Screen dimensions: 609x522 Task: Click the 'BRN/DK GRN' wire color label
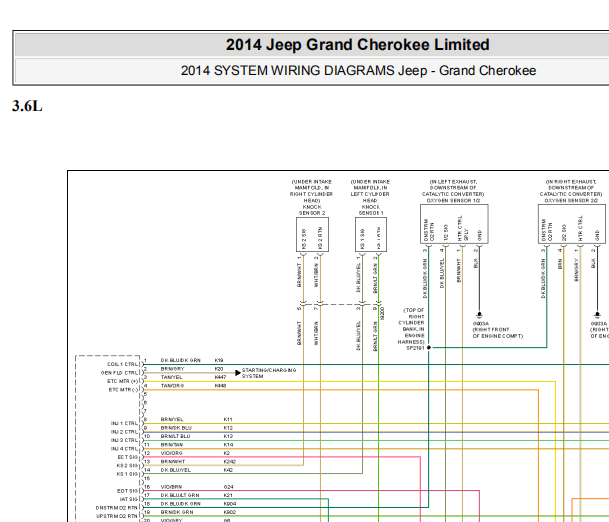coord(177,512)
